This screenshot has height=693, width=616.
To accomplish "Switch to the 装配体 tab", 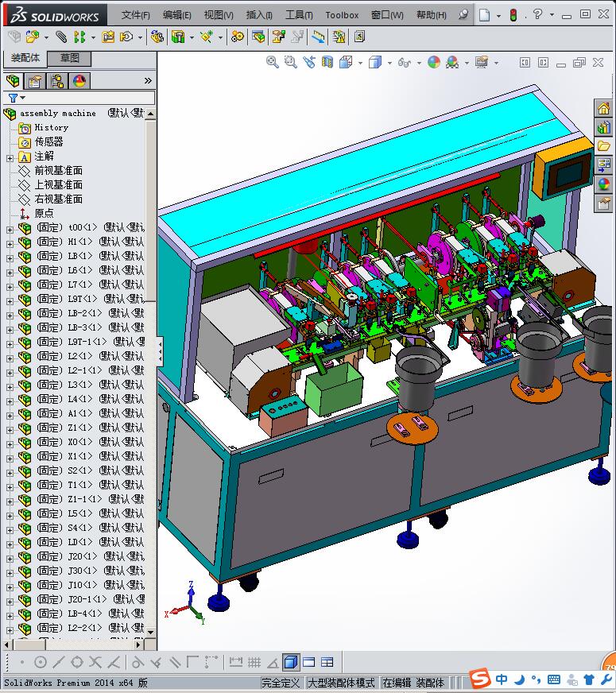I will tap(25, 58).
